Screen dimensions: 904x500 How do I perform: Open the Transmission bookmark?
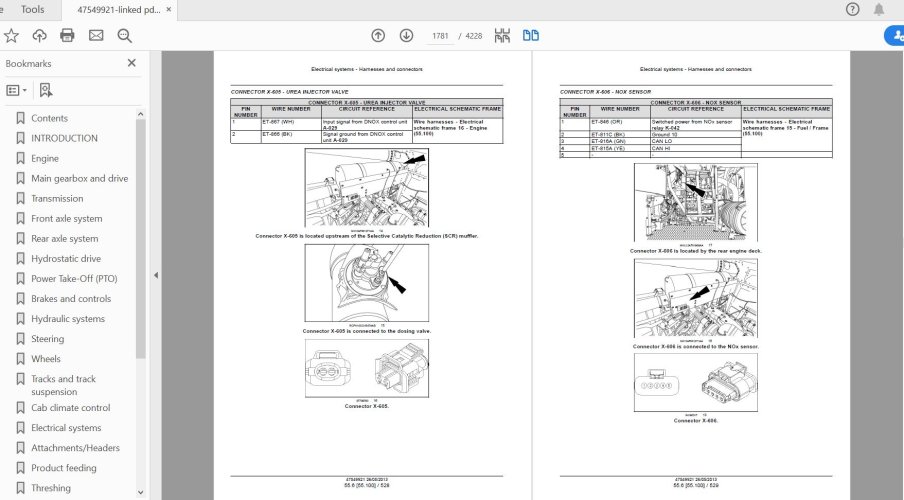tap(57, 198)
